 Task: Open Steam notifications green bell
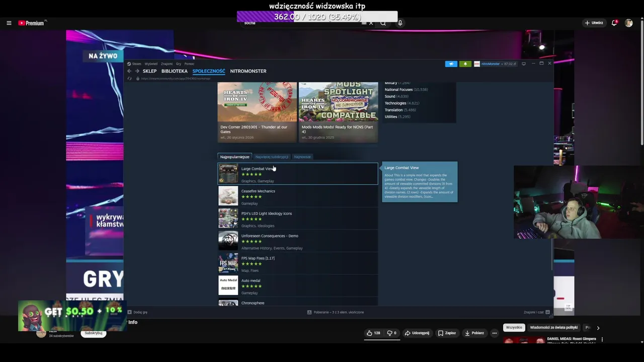[x=465, y=64]
